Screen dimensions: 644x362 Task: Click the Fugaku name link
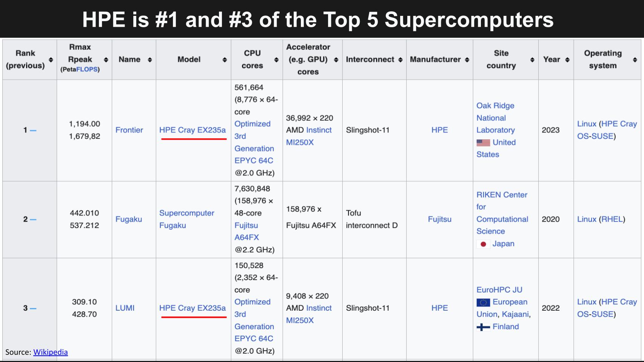pos(129,219)
